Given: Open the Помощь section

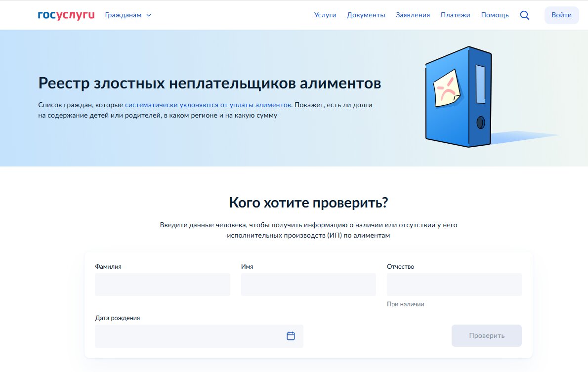Looking at the screenshot, I should [495, 15].
